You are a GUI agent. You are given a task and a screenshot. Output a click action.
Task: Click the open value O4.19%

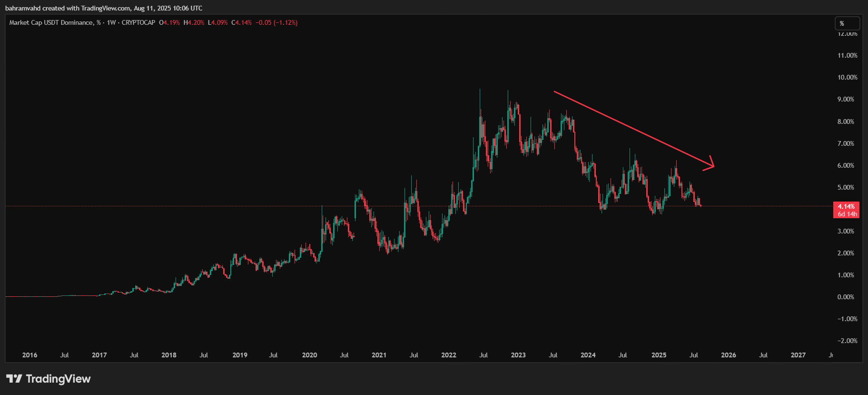[169, 22]
